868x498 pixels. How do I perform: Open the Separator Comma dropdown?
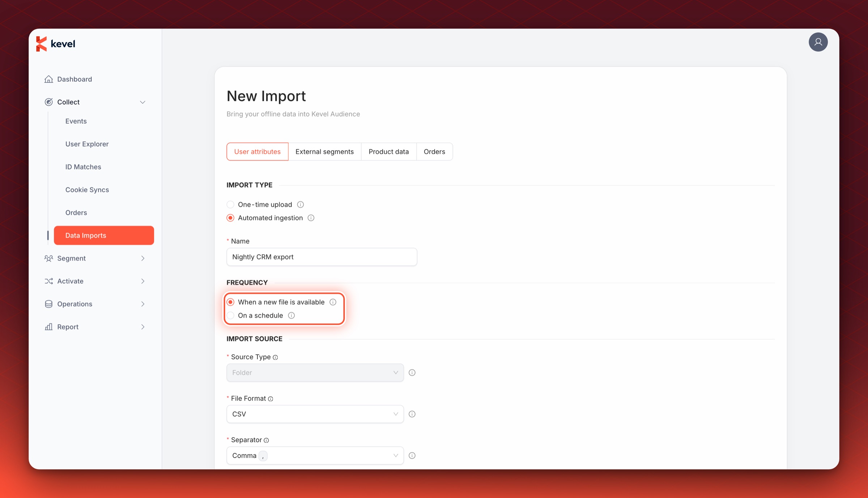(315, 456)
